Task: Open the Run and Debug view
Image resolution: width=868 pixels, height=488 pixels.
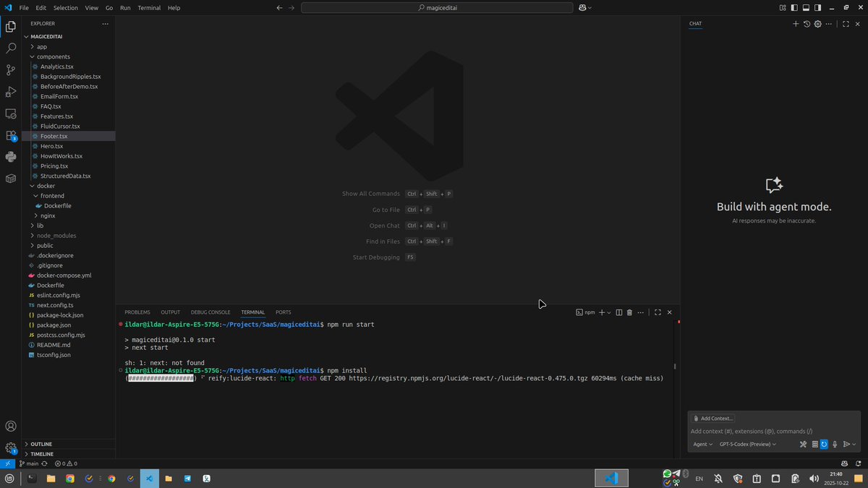Action: [10, 92]
